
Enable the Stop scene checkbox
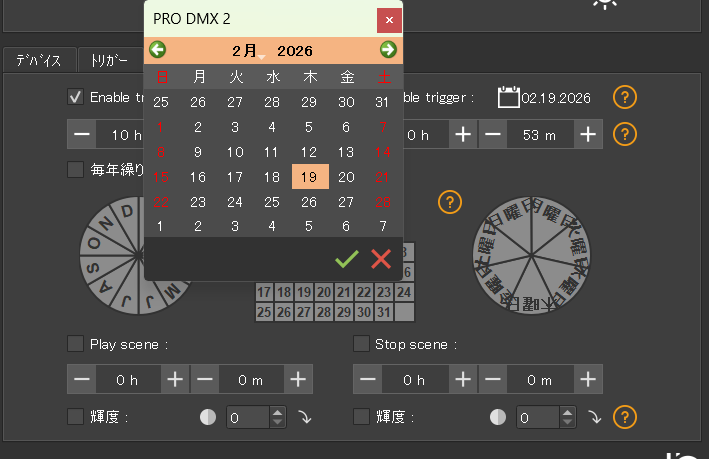tap(362, 344)
